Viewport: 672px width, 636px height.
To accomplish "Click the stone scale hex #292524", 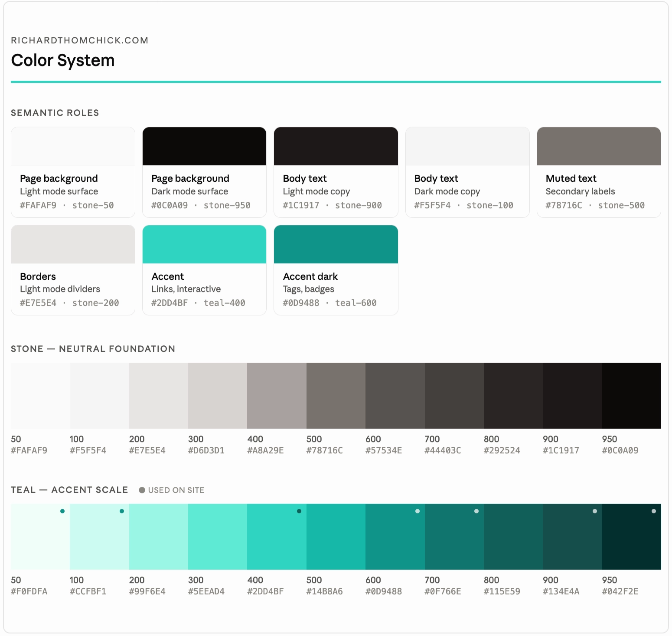I will [x=502, y=450].
